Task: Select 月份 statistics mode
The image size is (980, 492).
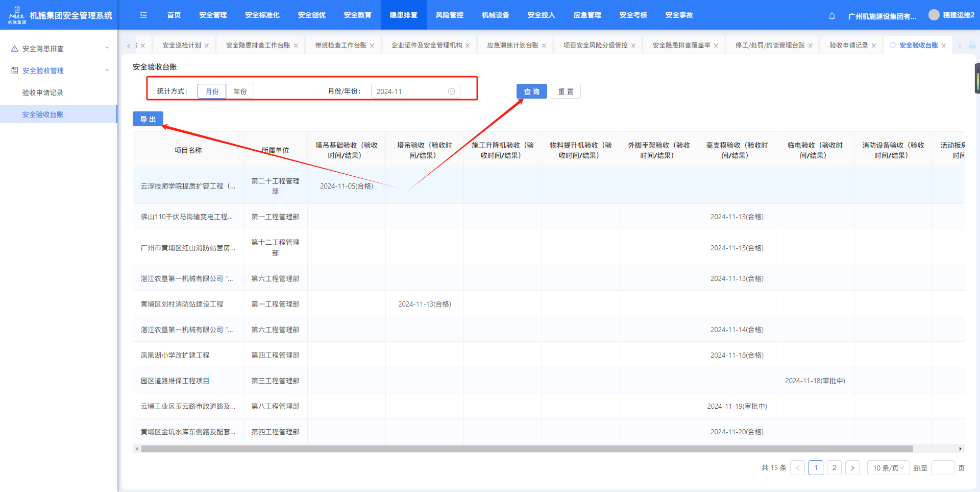Action: point(212,91)
